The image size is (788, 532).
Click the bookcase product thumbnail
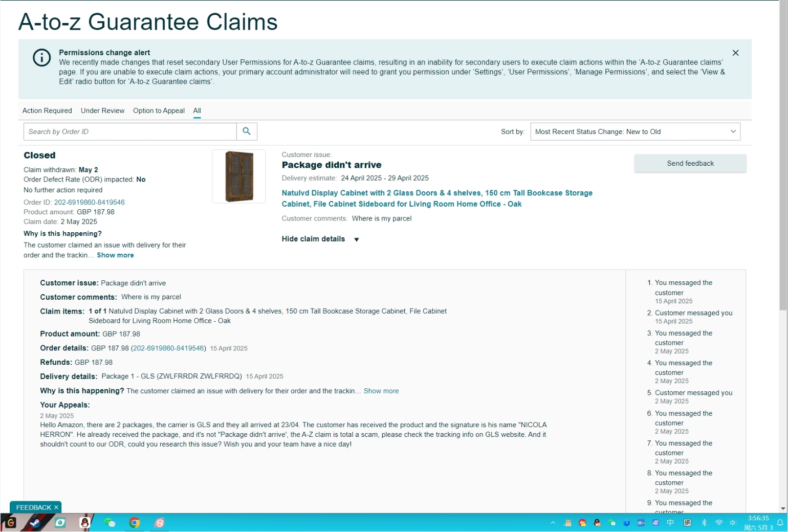coord(239,176)
